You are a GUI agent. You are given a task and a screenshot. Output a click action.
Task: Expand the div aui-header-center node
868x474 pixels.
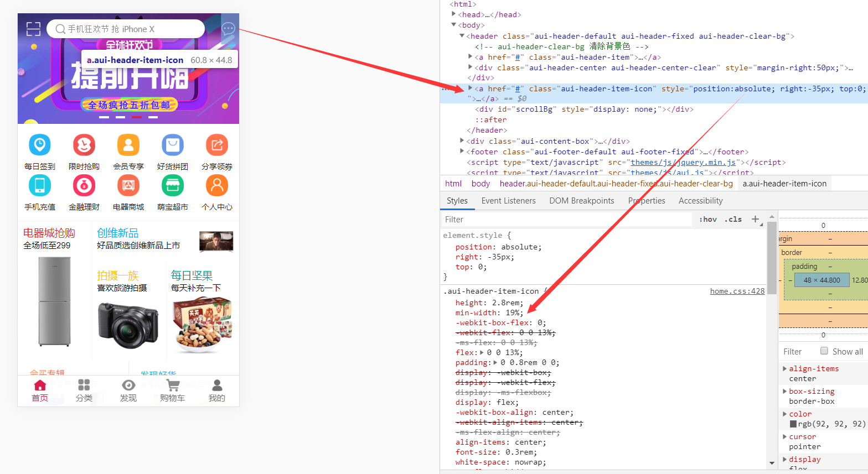(x=471, y=67)
